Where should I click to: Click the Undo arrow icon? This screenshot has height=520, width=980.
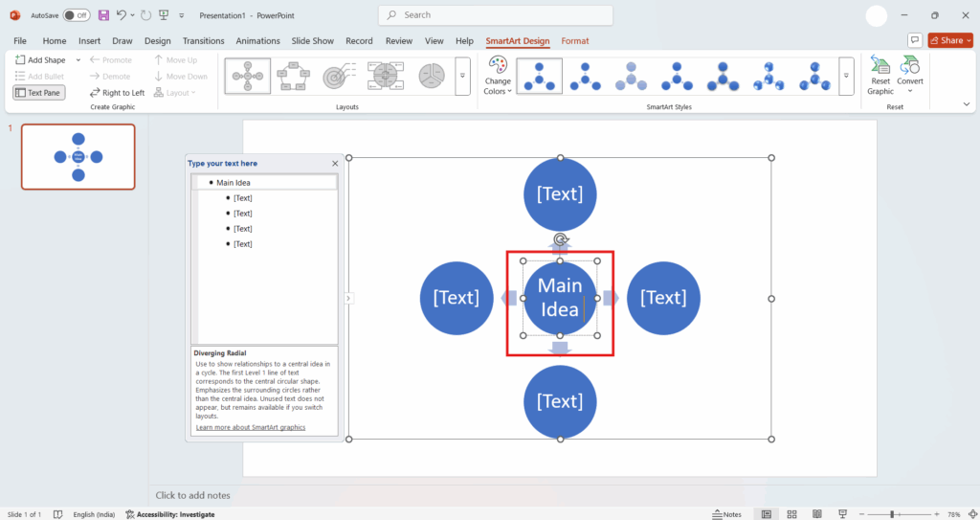(121, 15)
